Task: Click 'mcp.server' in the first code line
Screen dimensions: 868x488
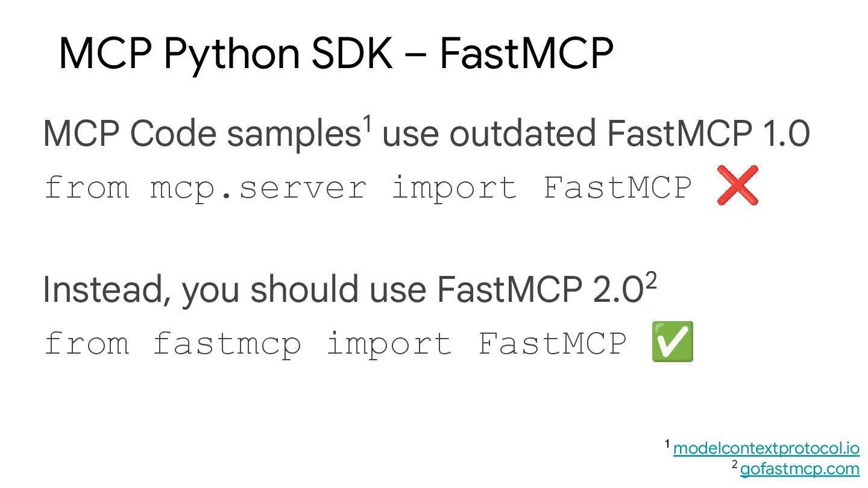Action: tap(258, 188)
